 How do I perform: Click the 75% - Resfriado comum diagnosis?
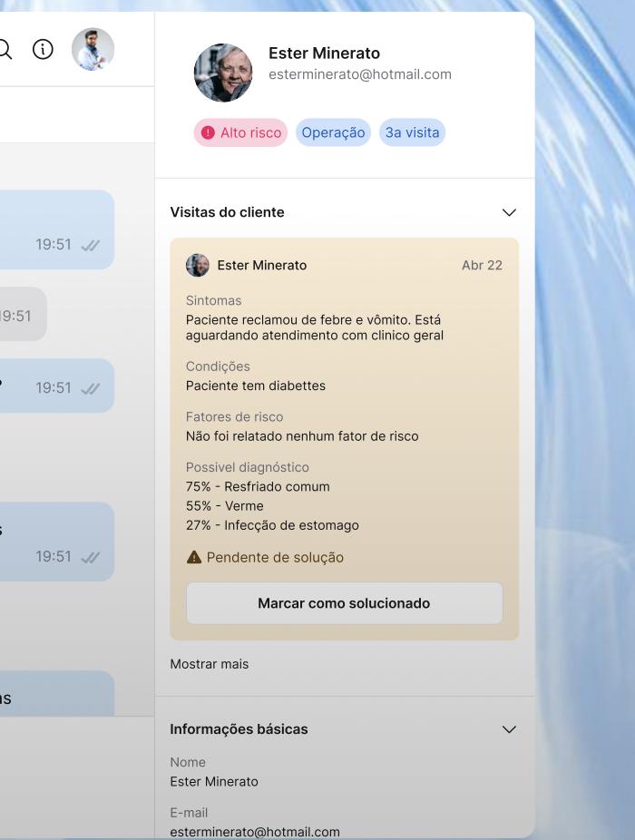point(258,486)
